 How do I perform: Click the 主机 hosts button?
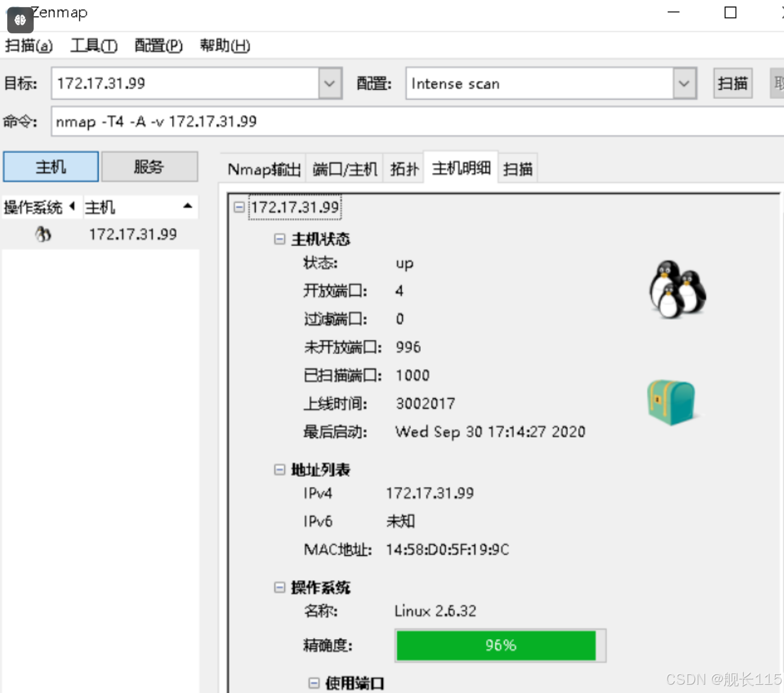pyautogui.click(x=51, y=166)
